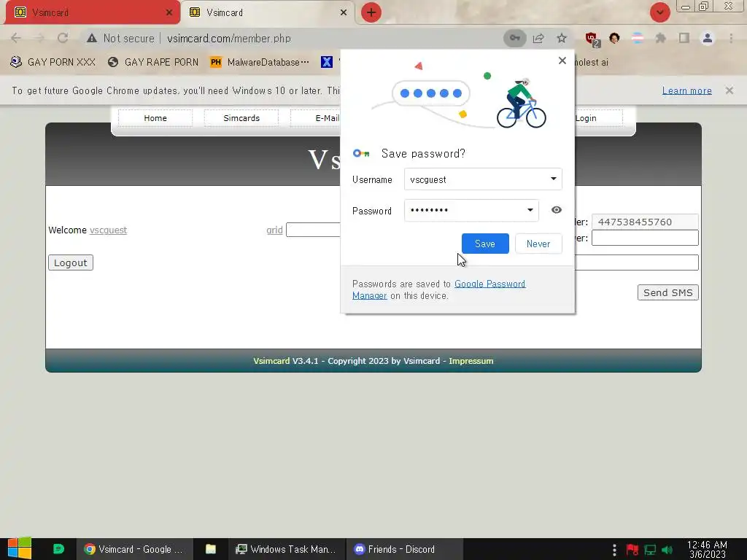Switch to Windows Task Manager in taskbar
Image resolution: width=747 pixels, height=560 pixels.
click(x=286, y=549)
